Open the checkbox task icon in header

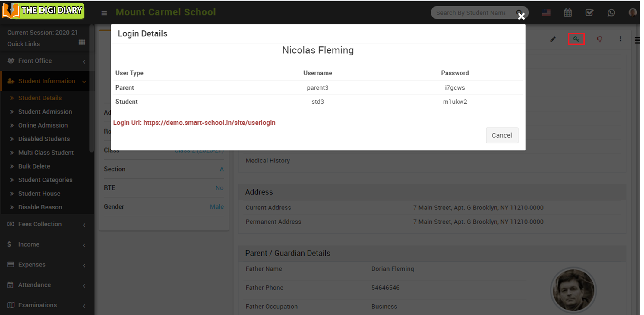589,13
